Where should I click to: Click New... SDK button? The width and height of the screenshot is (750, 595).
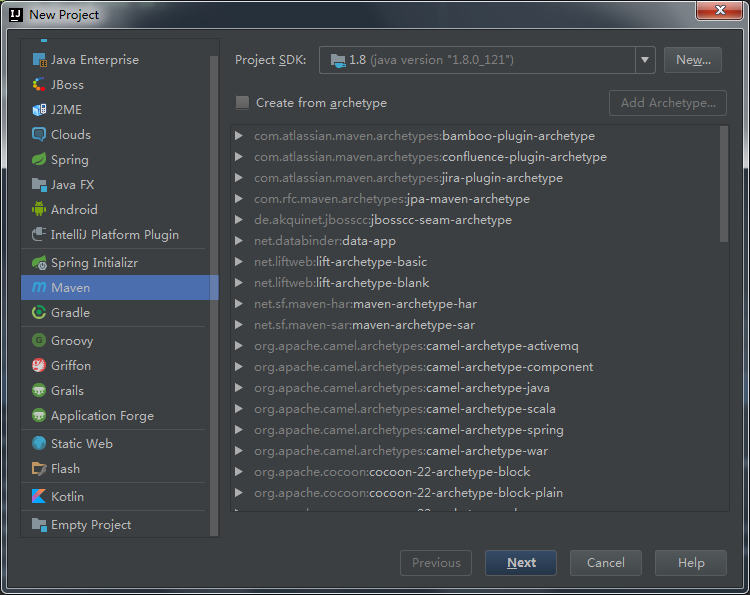pyautogui.click(x=693, y=60)
